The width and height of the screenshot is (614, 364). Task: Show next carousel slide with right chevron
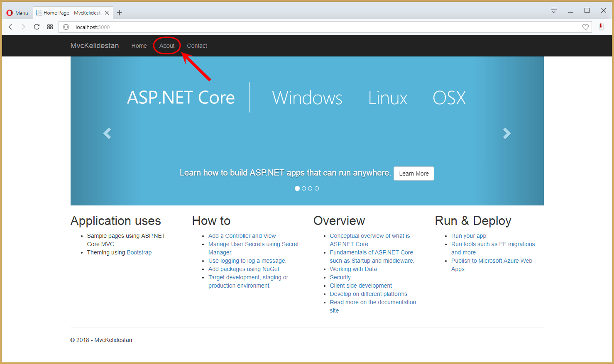pyautogui.click(x=507, y=133)
